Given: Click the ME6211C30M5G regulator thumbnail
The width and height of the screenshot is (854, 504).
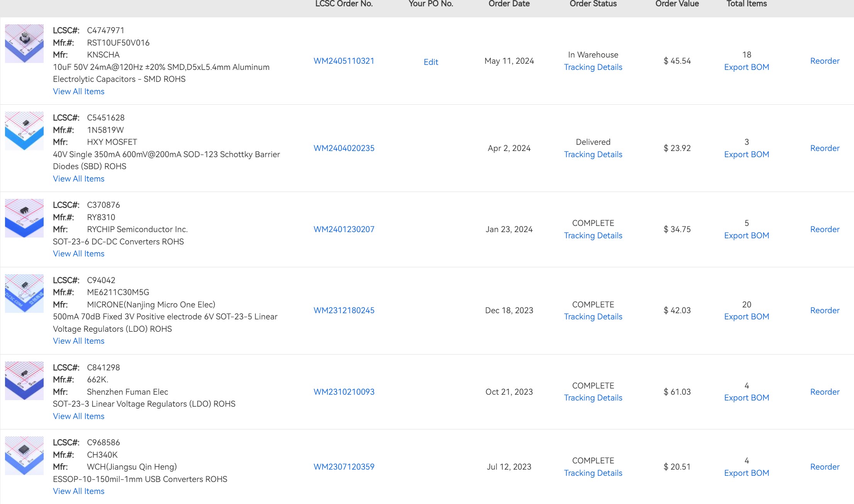Looking at the screenshot, I should (24, 294).
